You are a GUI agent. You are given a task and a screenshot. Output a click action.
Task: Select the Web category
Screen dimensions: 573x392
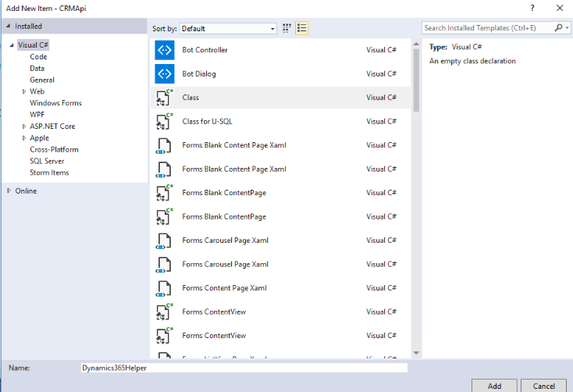(37, 91)
